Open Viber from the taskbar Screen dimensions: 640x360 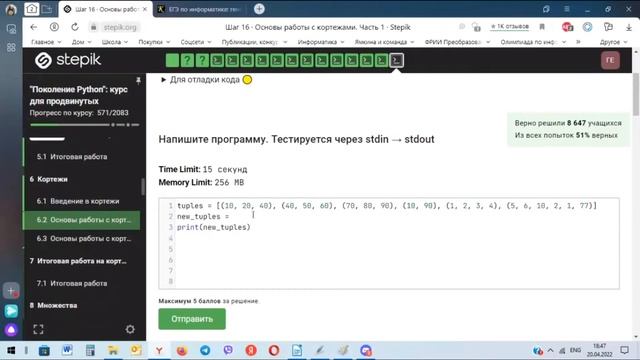[x=228, y=350]
